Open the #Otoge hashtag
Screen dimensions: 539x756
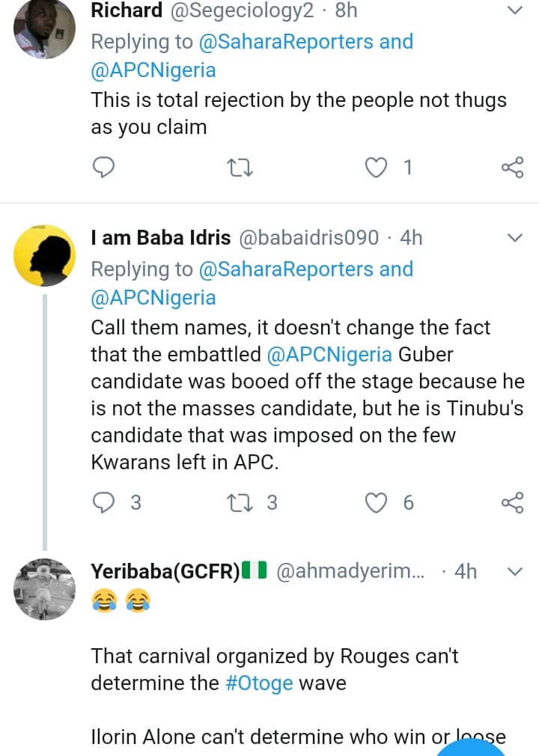click(x=259, y=683)
